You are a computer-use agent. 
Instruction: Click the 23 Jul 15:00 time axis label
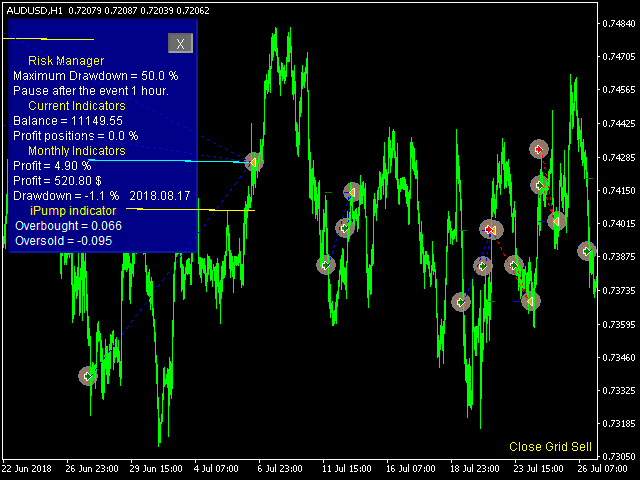538,469
